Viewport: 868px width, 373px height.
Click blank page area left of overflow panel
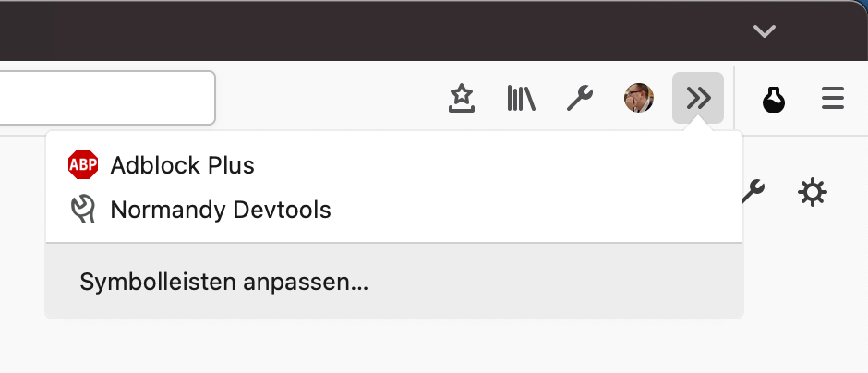coord(22,231)
